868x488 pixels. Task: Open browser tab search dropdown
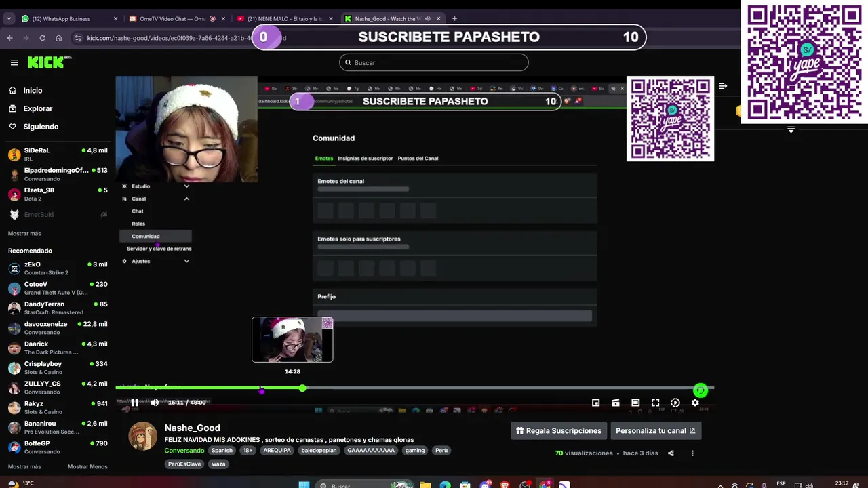(x=8, y=18)
